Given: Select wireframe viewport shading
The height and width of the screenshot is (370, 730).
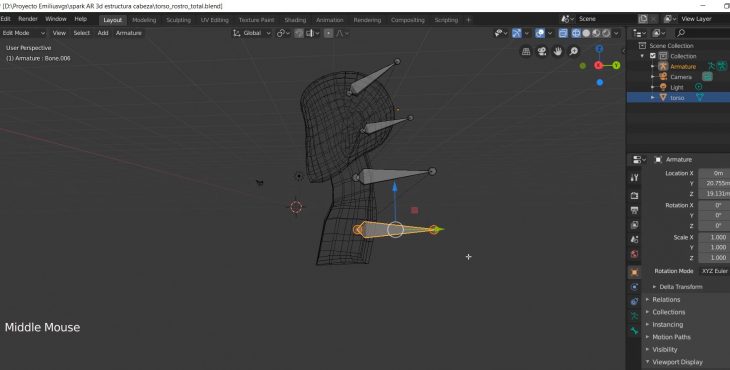Looking at the screenshot, I should pyautogui.click(x=576, y=33).
